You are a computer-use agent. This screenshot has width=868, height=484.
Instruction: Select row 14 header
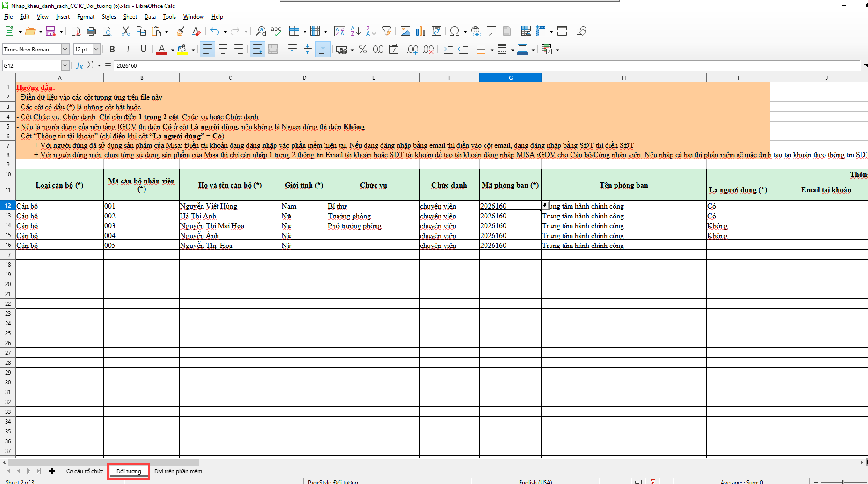pyautogui.click(x=8, y=225)
